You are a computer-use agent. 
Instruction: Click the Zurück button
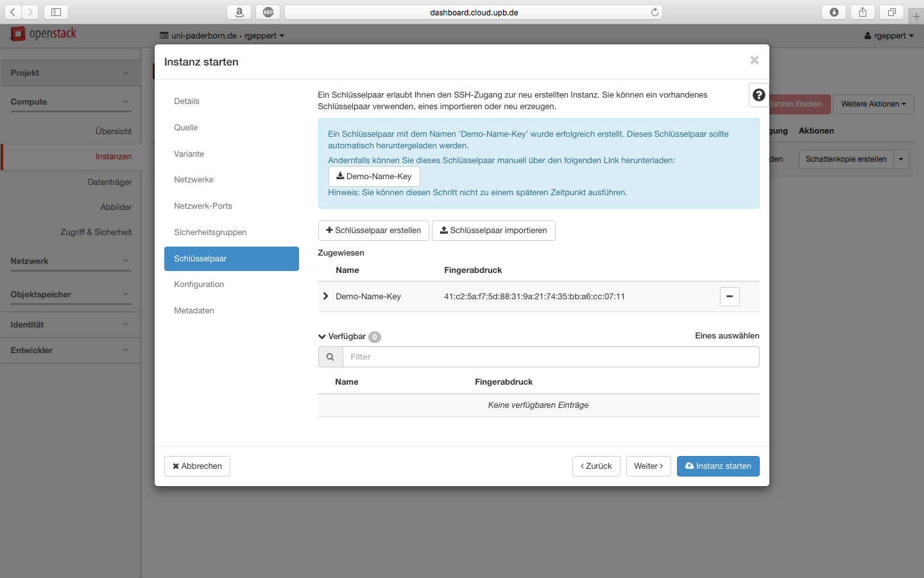pyautogui.click(x=596, y=466)
